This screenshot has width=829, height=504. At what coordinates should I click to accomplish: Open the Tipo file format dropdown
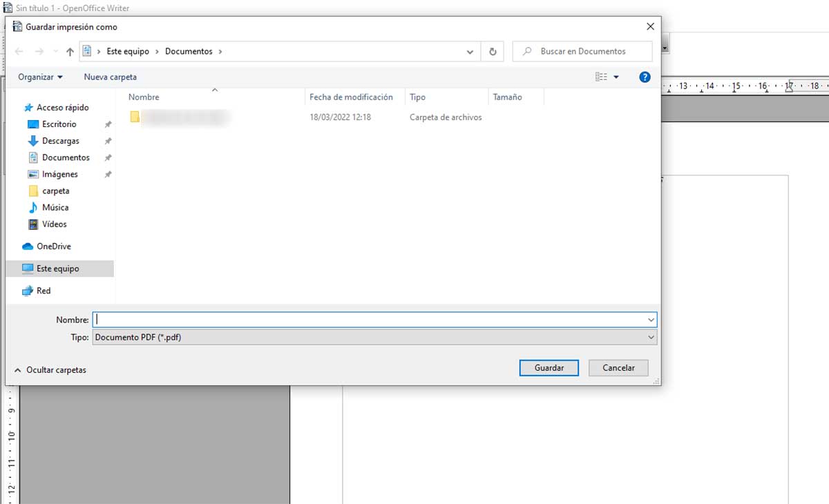click(374, 338)
